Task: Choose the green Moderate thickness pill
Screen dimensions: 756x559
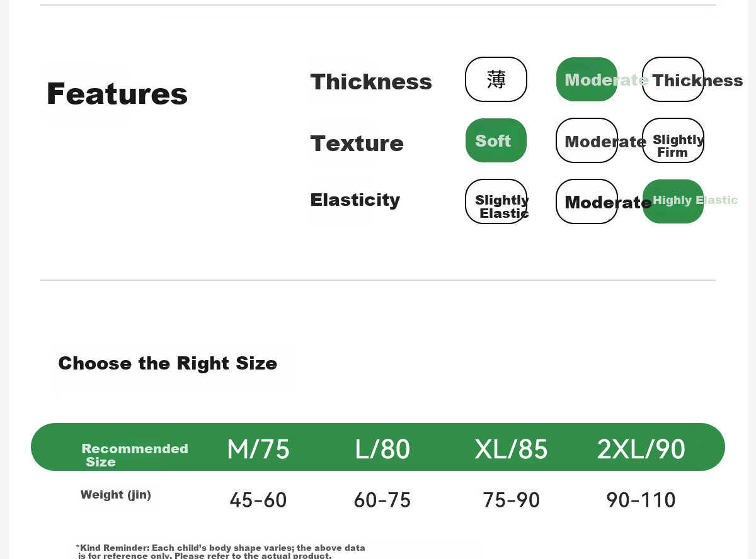Action: click(x=587, y=79)
